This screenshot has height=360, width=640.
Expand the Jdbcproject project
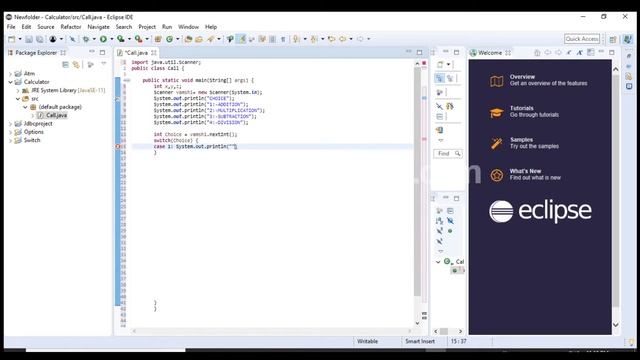click(10, 124)
